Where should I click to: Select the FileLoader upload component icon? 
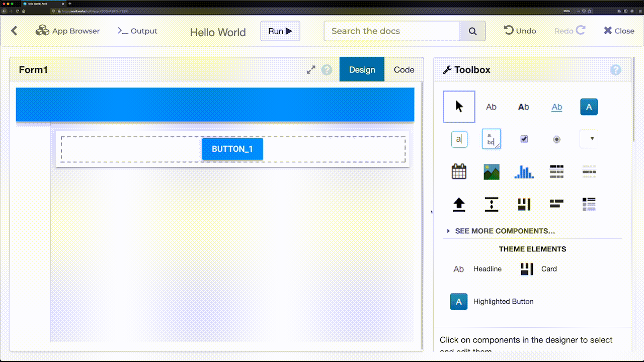coord(458,204)
